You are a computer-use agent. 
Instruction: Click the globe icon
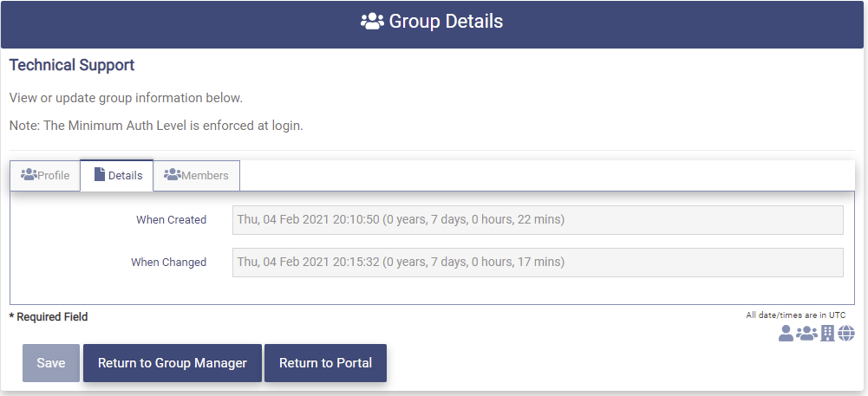[x=845, y=333]
